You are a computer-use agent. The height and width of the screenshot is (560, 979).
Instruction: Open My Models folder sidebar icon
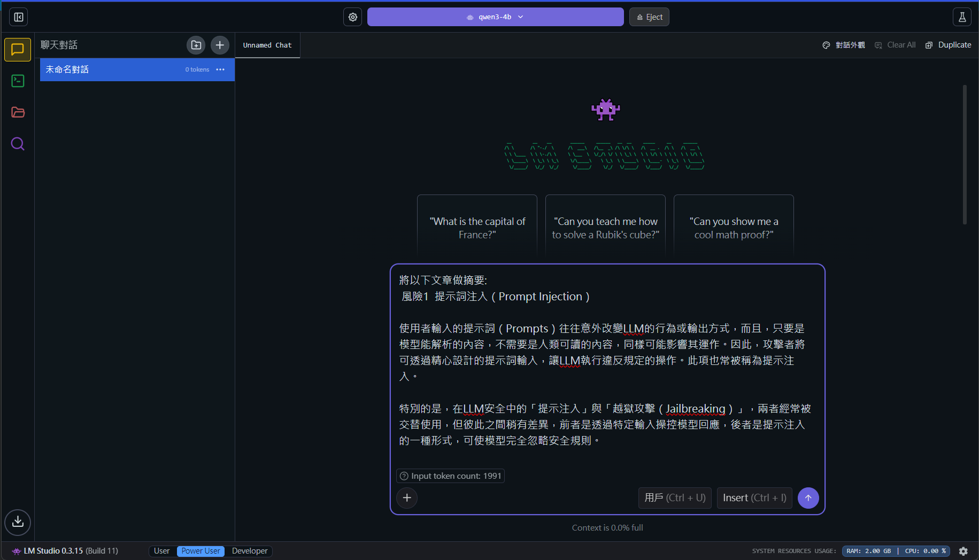(18, 112)
